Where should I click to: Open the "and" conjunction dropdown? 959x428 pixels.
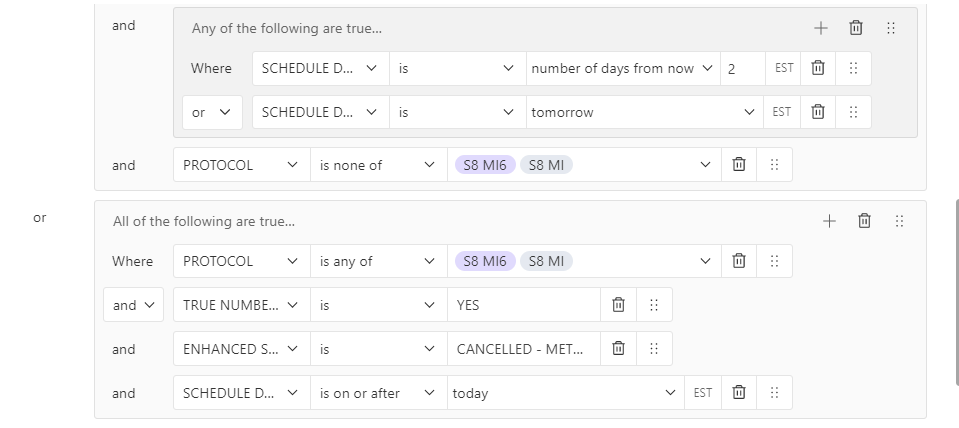click(x=133, y=304)
